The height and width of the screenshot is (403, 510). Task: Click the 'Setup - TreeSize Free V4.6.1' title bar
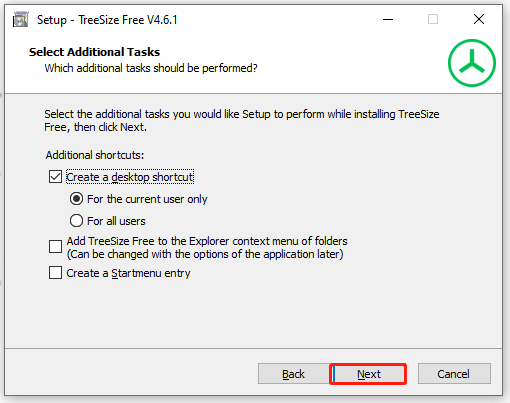pos(107,20)
